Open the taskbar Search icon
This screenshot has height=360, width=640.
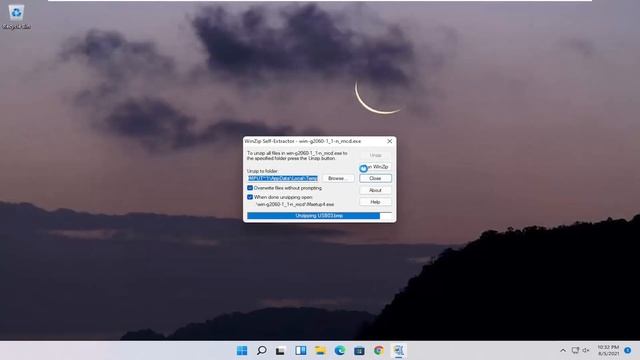point(262,351)
